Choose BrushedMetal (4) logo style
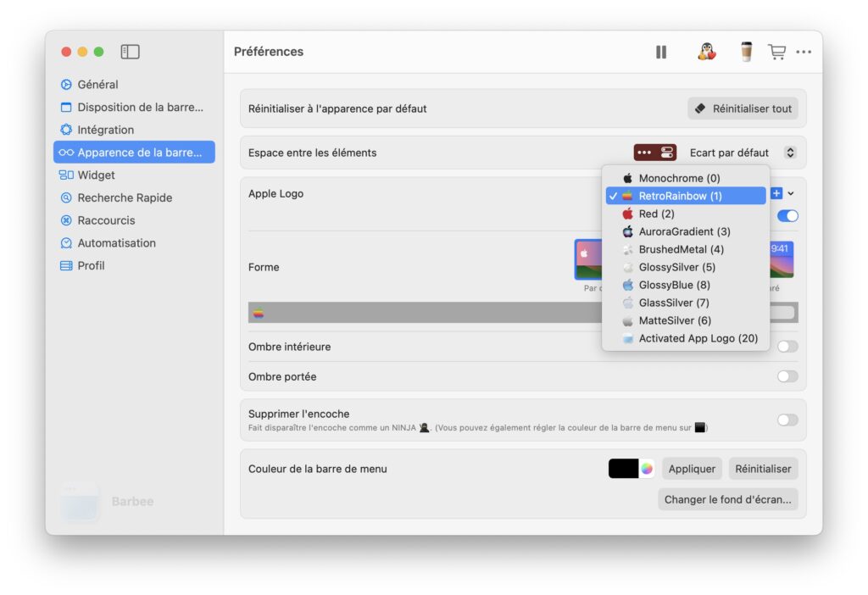This screenshot has width=868, height=595. point(685,249)
